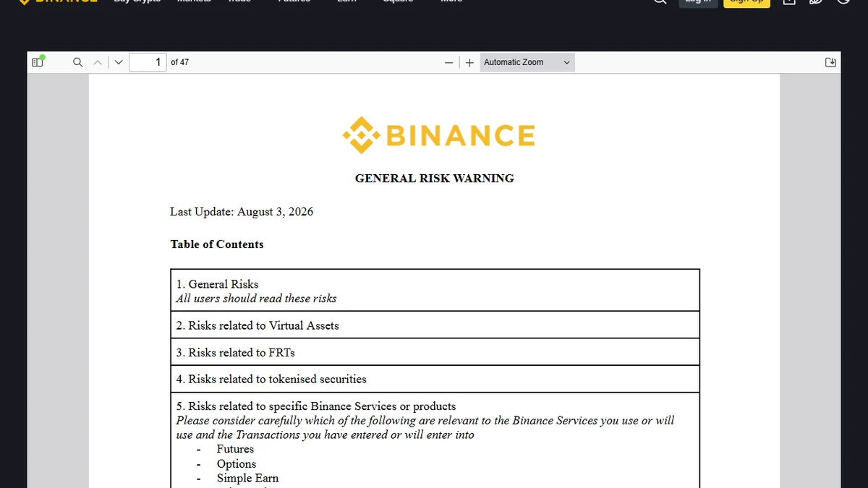The height and width of the screenshot is (488, 868).
Task: Click the page number field
Action: pyautogui.click(x=148, y=62)
